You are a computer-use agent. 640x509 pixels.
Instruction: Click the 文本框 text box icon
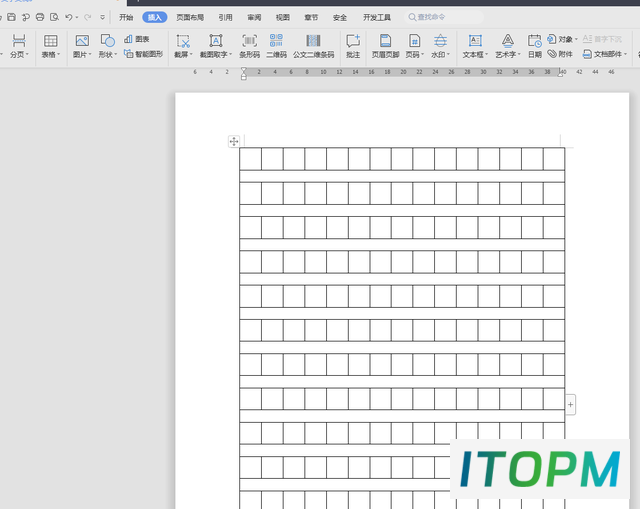click(475, 41)
